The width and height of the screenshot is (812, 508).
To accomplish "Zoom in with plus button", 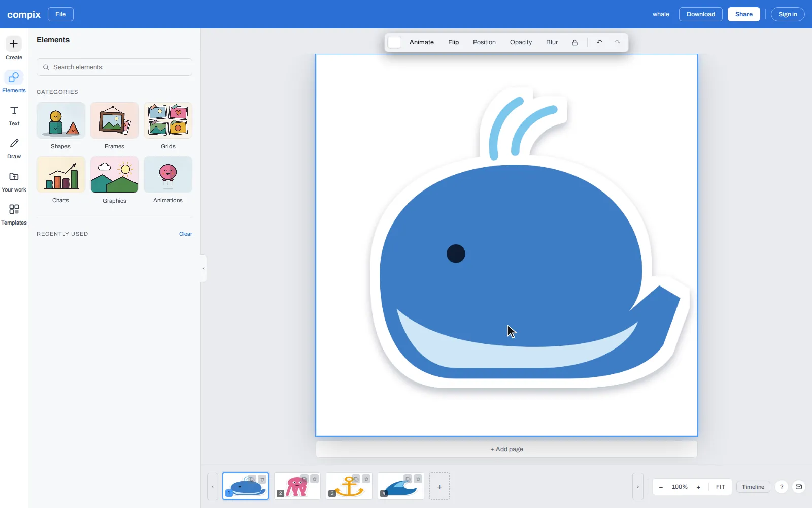I will 698,487.
